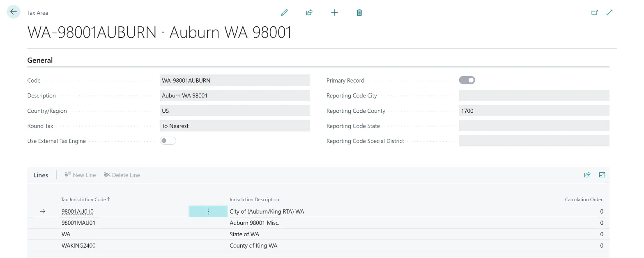Toggle Use External Tax Engine switch
The width and height of the screenshot is (644, 258).
168,141
